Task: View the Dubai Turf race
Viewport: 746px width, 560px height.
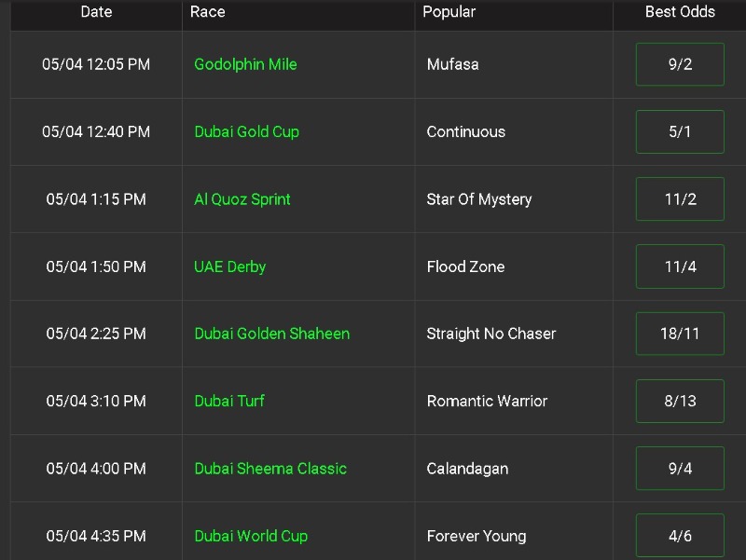Action: tap(229, 401)
